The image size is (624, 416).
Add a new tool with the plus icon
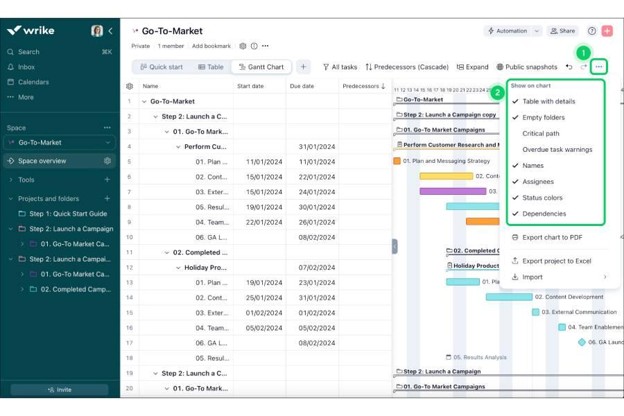tap(107, 180)
